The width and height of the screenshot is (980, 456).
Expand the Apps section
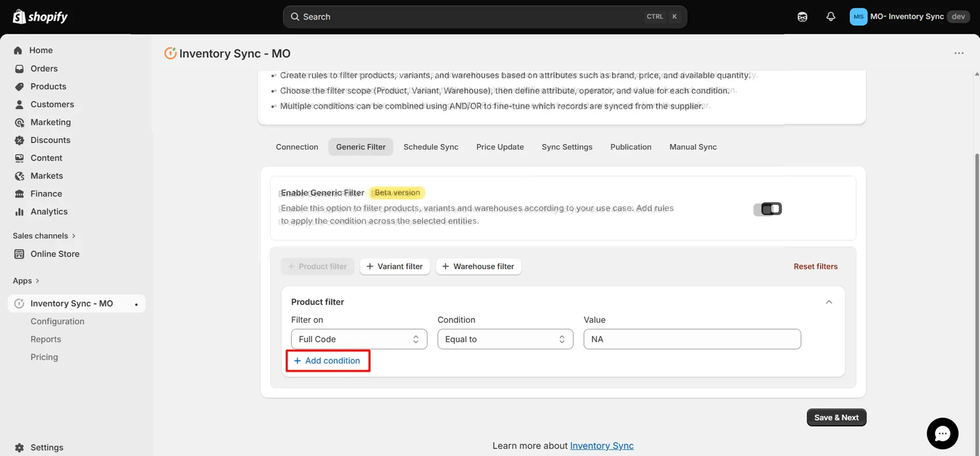coord(26,281)
